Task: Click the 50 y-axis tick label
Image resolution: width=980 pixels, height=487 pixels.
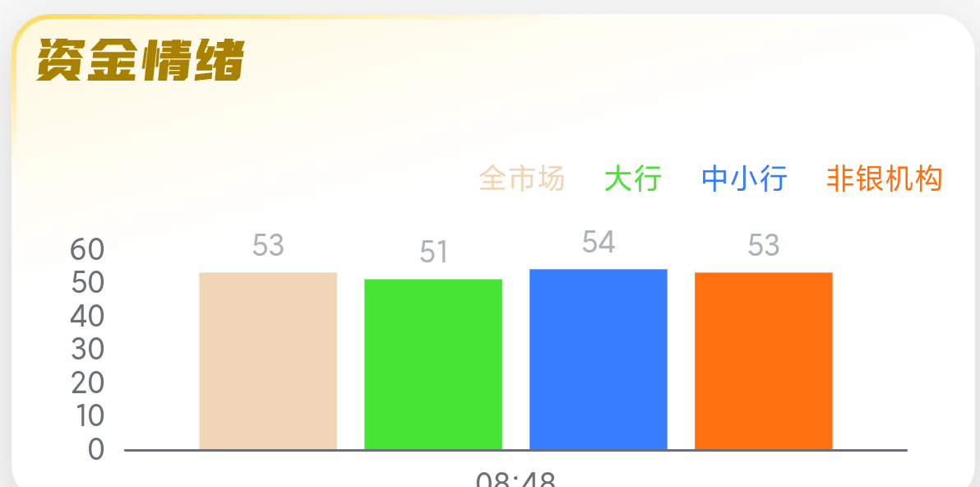Action: point(87,283)
